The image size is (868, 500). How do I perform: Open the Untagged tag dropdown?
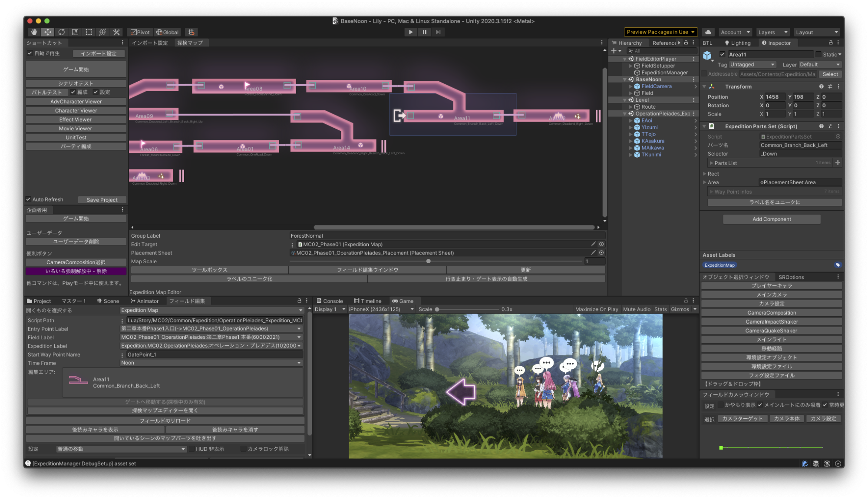tap(752, 64)
